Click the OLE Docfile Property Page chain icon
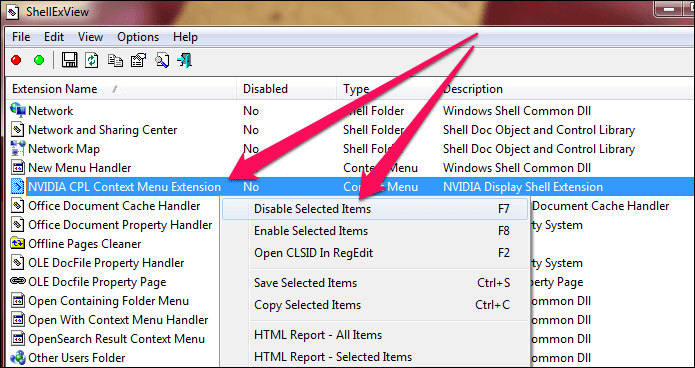 (x=18, y=282)
